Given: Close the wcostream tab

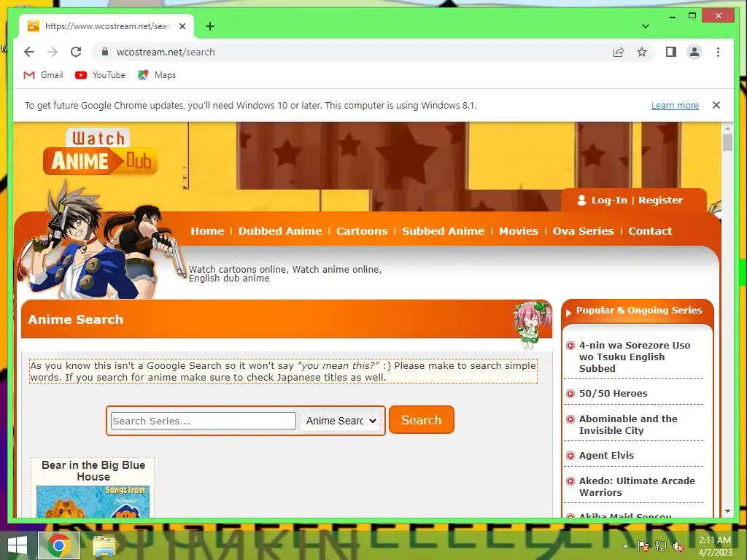Looking at the screenshot, I should tap(182, 26).
